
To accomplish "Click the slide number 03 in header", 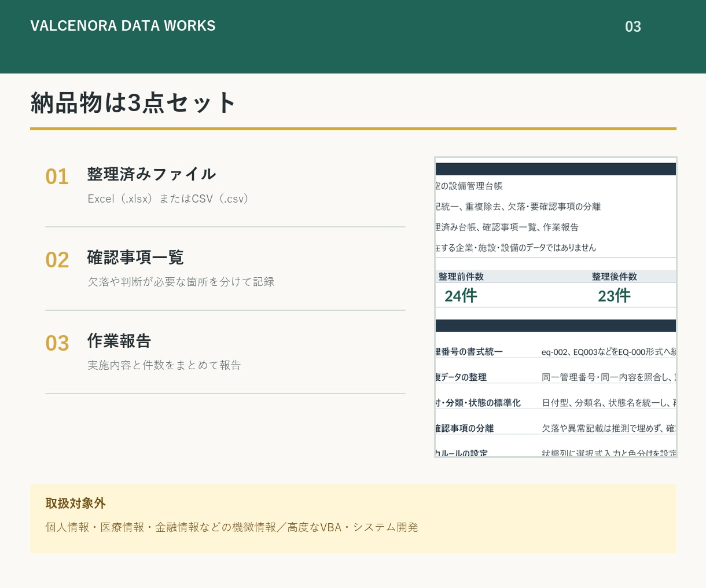I will pos(633,27).
